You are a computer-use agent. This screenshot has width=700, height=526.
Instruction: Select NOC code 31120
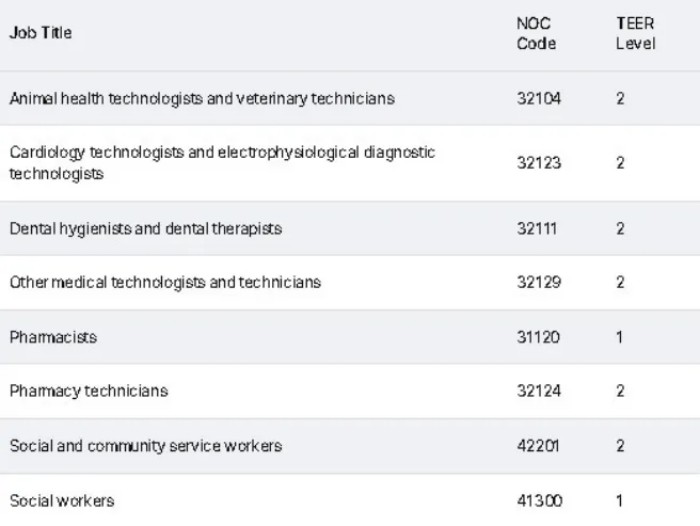tap(538, 337)
